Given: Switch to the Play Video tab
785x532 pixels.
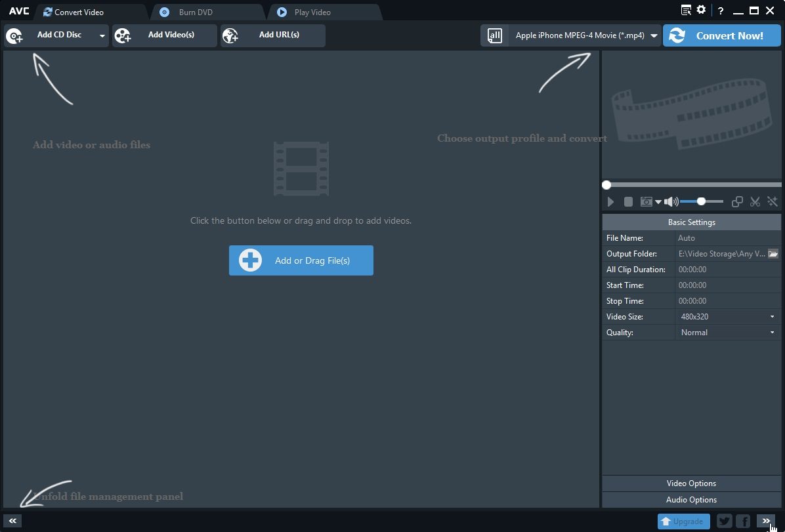Looking at the screenshot, I should click(312, 12).
